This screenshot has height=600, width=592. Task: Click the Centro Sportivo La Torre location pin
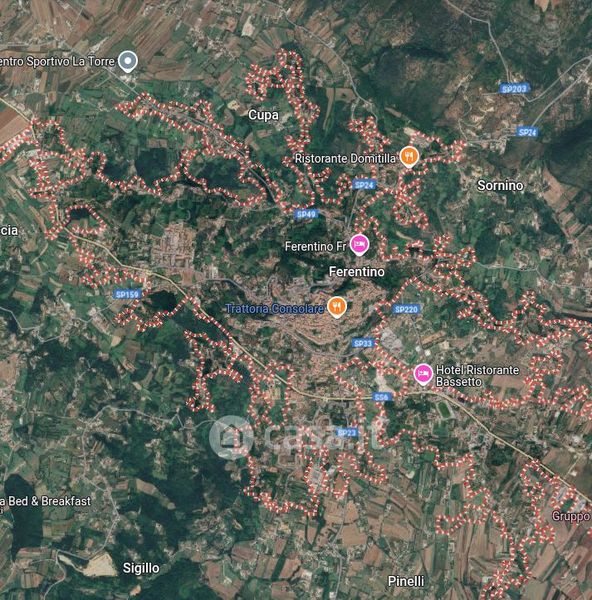[127, 61]
